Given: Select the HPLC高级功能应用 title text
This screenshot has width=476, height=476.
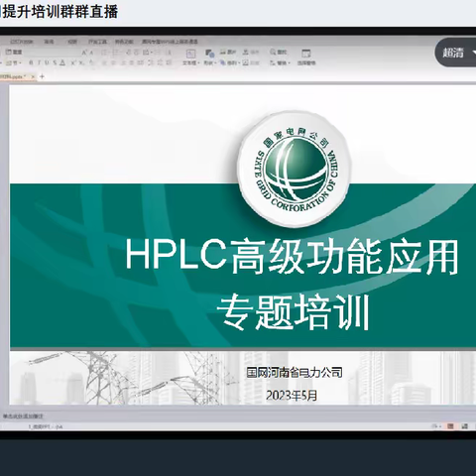Looking at the screenshot, I should 293,257.
